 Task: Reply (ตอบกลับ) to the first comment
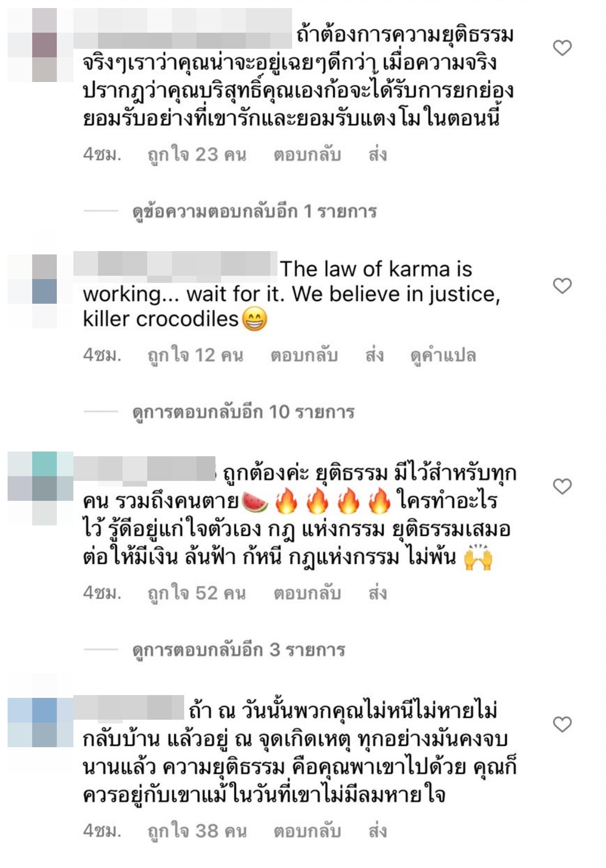tap(307, 155)
